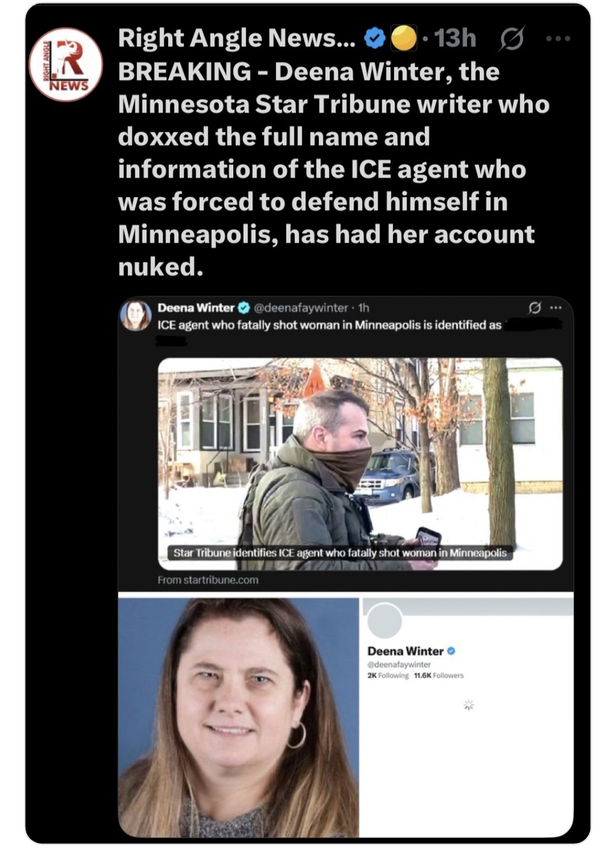
Task: Click the blank profile picture placeholder circle
Action: pos(384,620)
